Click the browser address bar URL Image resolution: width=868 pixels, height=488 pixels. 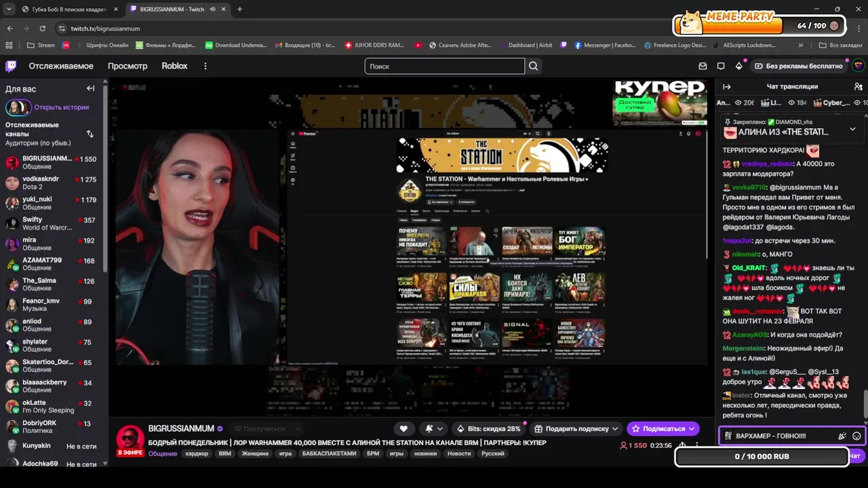click(105, 28)
